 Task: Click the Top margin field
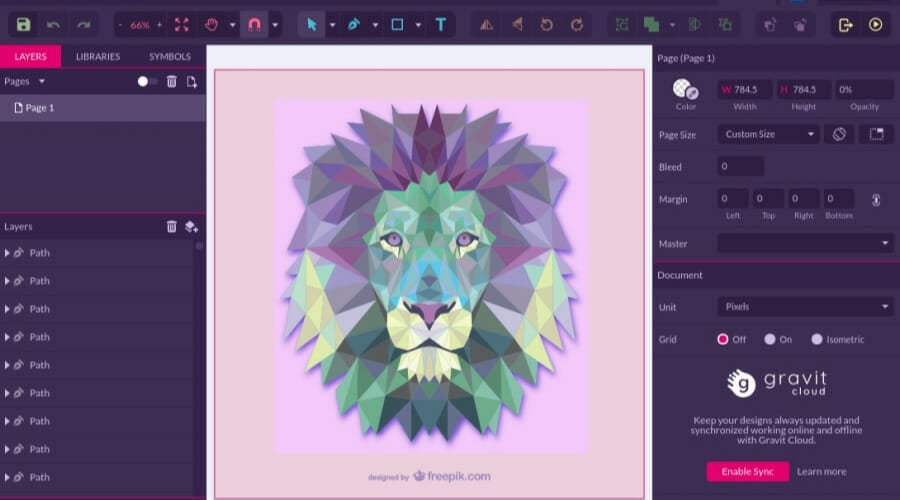pyautogui.click(x=769, y=199)
